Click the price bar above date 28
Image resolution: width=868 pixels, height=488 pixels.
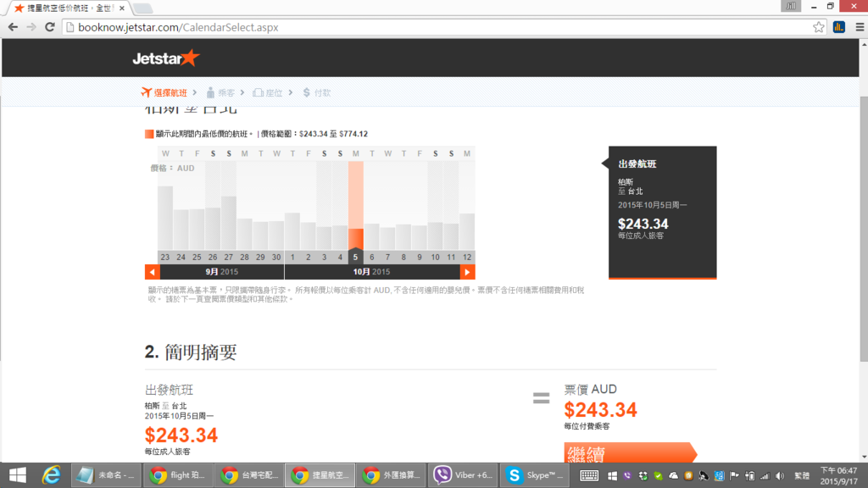[245, 234]
